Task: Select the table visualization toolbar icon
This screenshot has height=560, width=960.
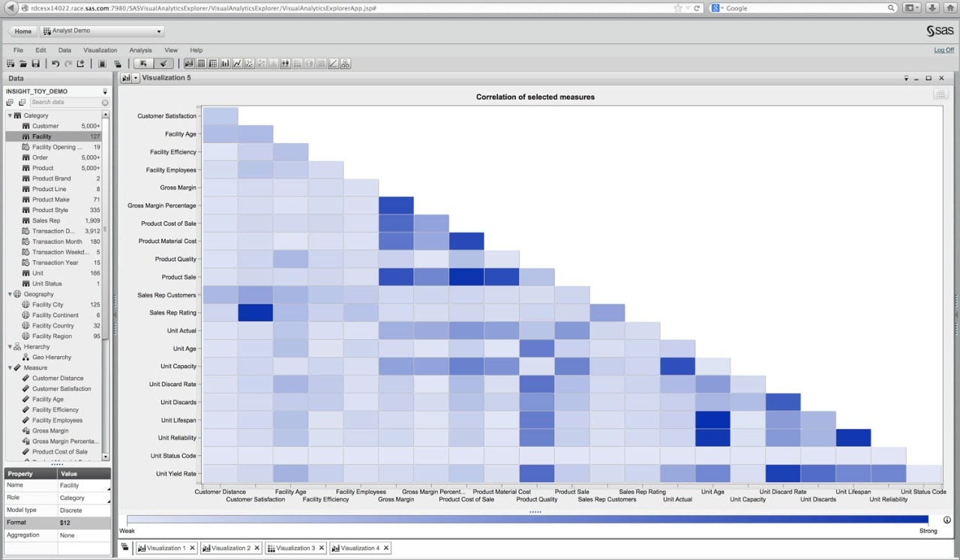Action: (x=201, y=64)
